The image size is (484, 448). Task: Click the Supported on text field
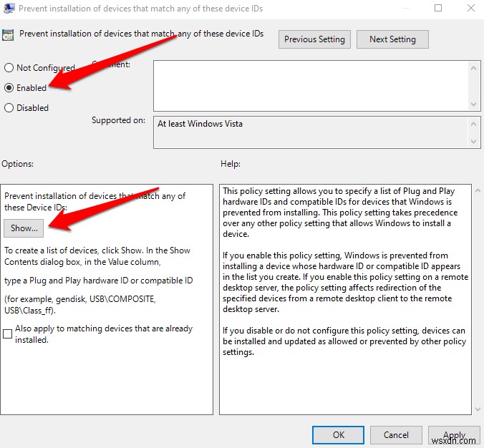pos(311,132)
